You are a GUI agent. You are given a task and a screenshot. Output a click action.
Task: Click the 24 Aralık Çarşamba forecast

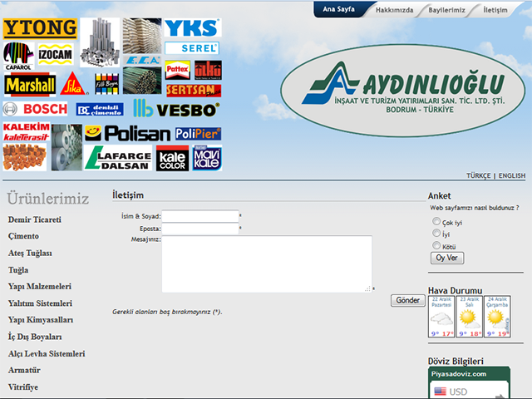(x=497, y=317)
